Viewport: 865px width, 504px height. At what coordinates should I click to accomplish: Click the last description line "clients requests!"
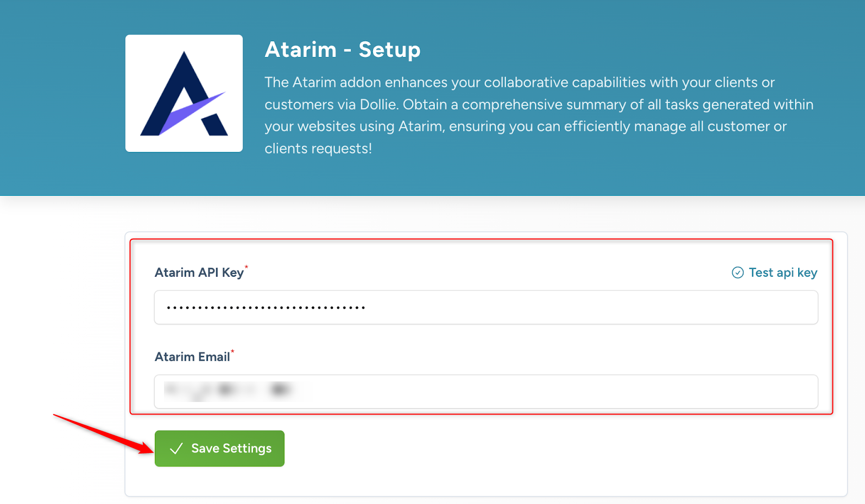coord(318,149)
